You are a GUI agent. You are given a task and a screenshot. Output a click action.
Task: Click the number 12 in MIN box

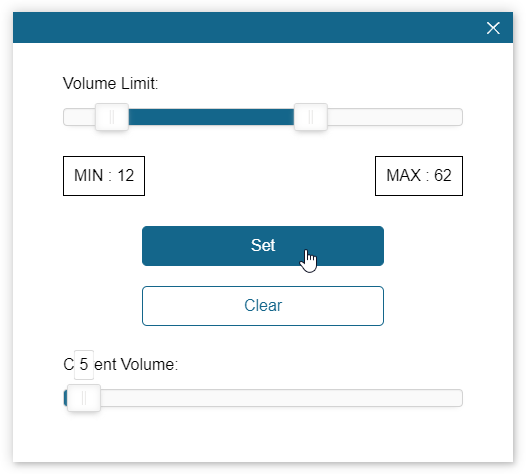tap(126, 176)
